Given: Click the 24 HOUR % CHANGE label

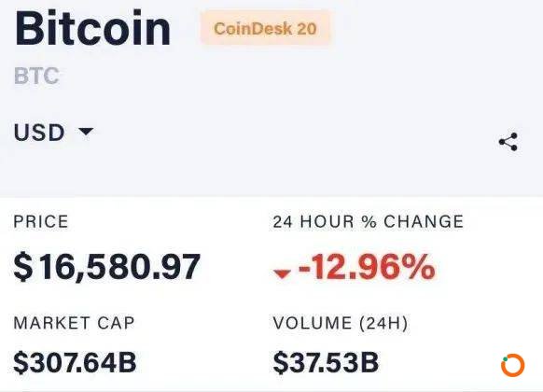Looking at the screenshot, I should 369,221.
